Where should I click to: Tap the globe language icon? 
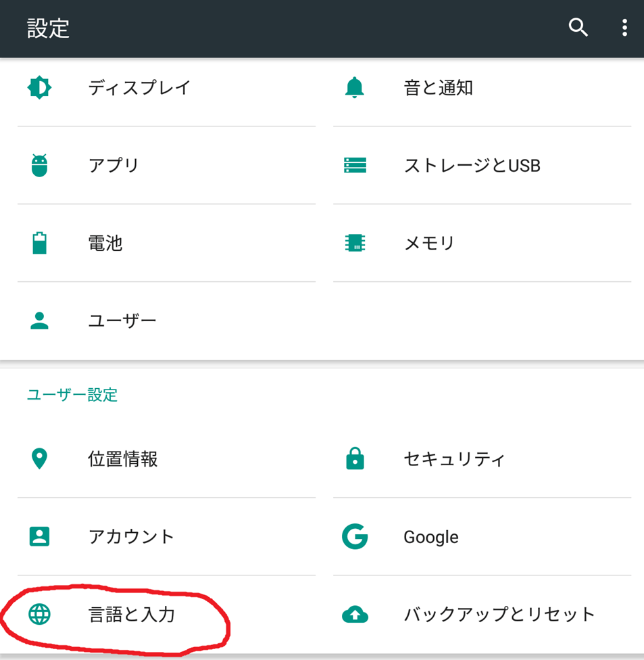[40, 614]
